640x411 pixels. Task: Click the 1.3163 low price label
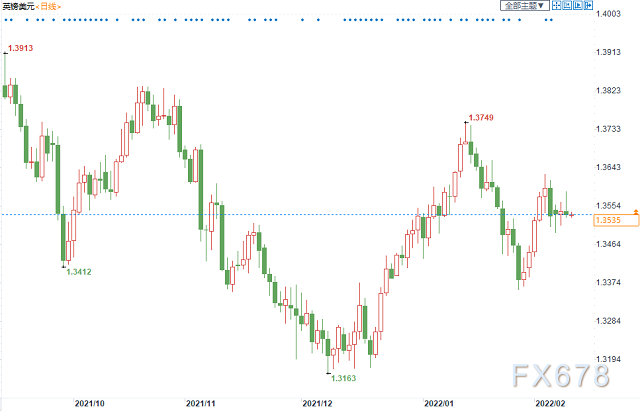point(343,378)
